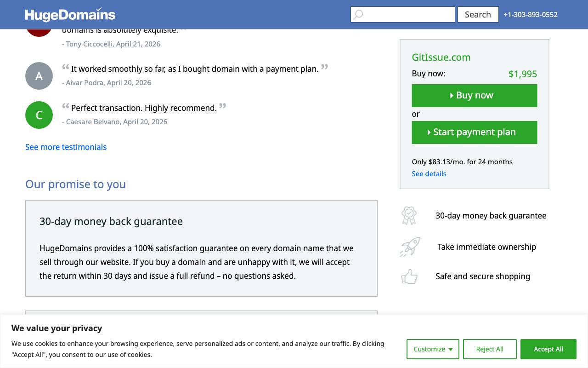588x368 pixels.
Task: Click the HugeDomains logo
Action: tap(70, 14)
